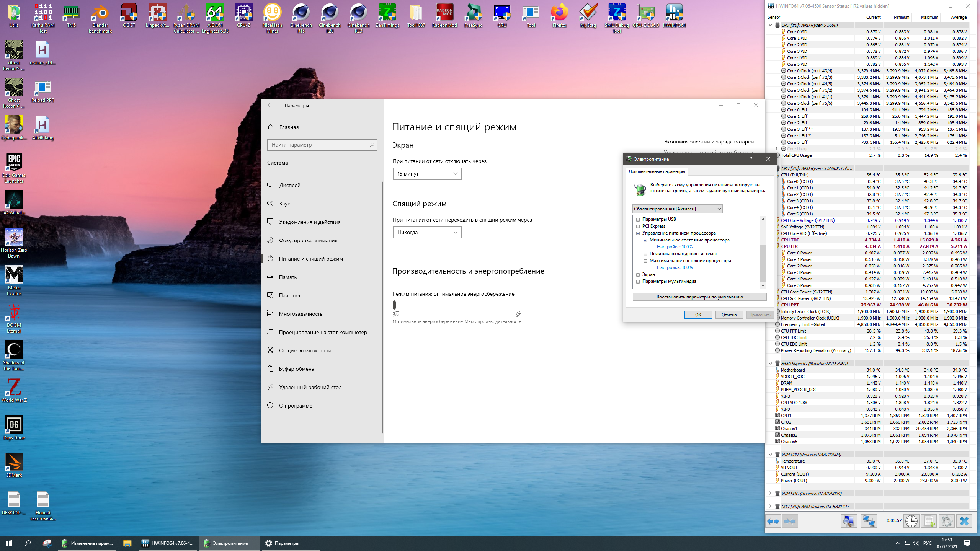This screenshot has width=980, height=551.
Task: Click HWiNFO expand columns arrows button
Action: click(773, 521)
